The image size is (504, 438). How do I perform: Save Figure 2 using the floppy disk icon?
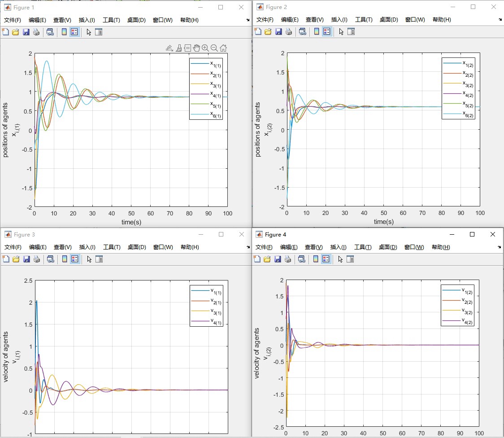(278, 31)
